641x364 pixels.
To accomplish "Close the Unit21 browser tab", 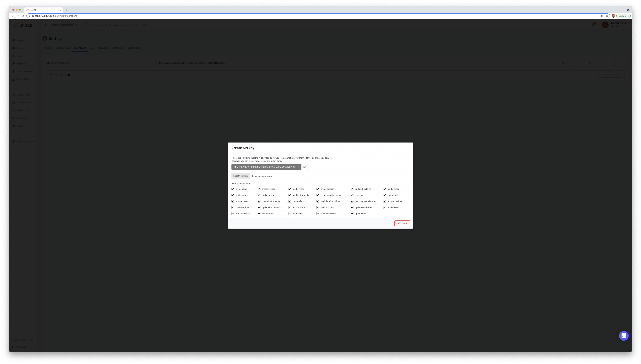I will [60, 10].
